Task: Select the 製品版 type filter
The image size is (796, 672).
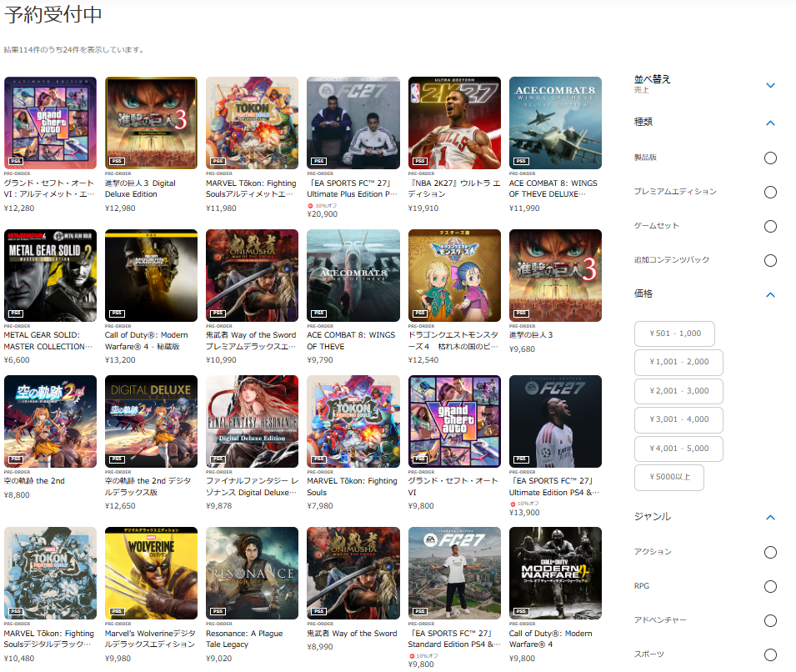Action: pyautogui.click(x=770, y=158)
